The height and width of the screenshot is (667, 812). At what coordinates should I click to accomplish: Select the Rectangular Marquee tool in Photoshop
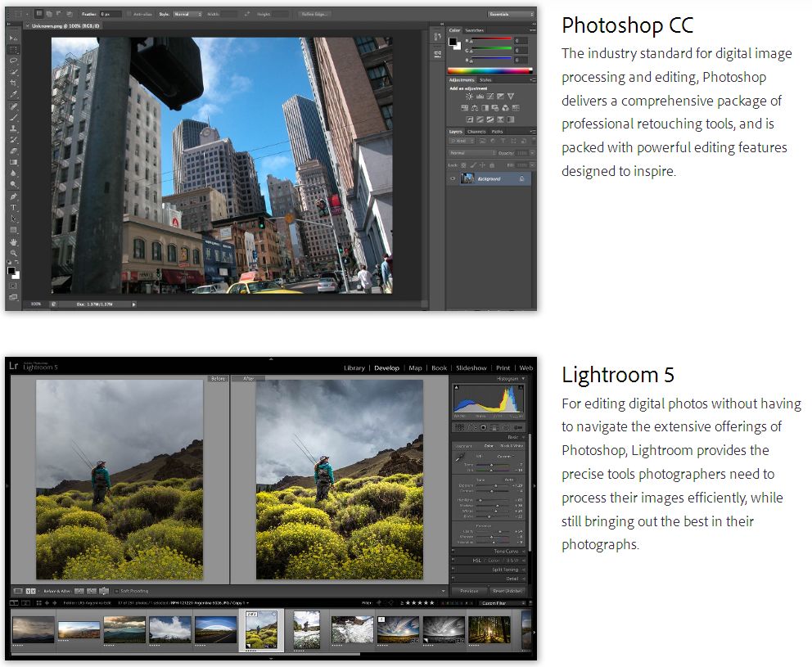click(13, 49)
